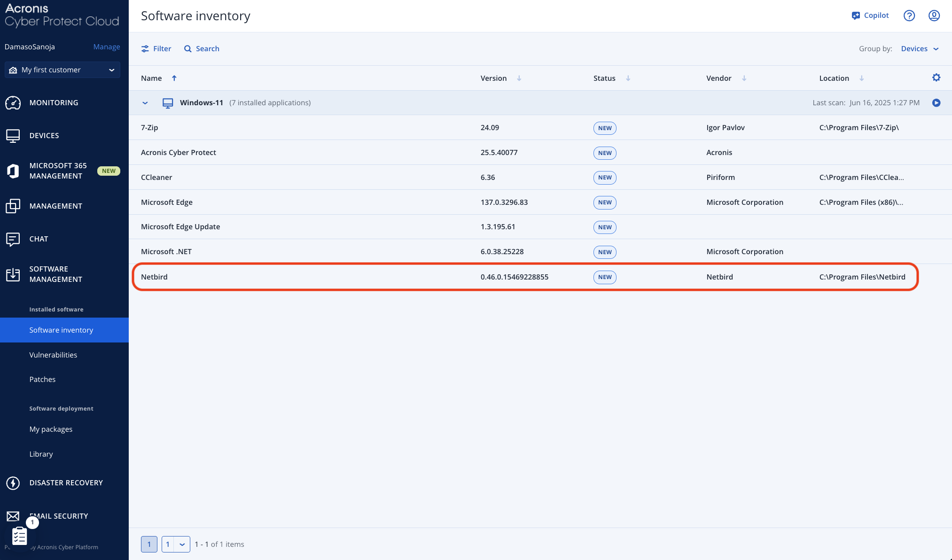The width and height of the screenshot is (952, 560).
Task: Click the Windows-11 device monitor icon
Action: click(x=168, y=103)
